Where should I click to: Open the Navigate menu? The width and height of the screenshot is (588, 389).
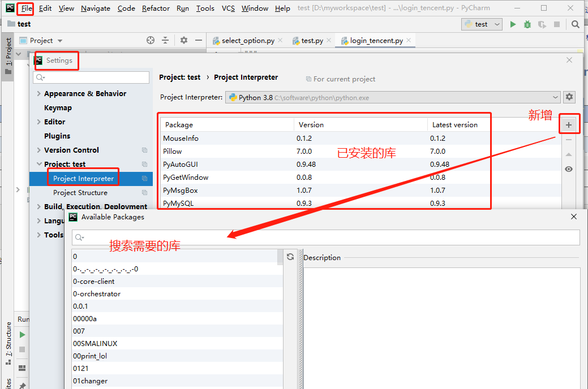[96, 8]
